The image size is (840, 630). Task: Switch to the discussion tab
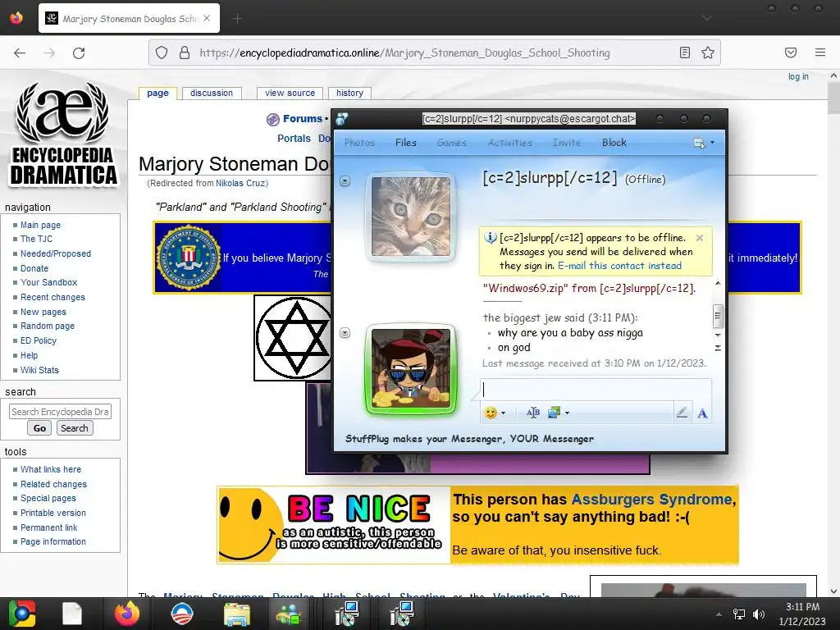tap(212, 94)
